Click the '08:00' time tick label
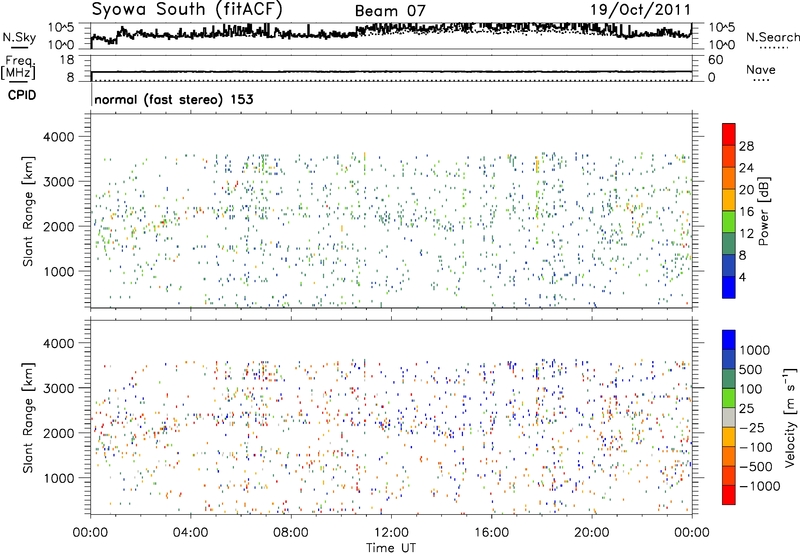The image size is (800, 554). click(x=290, y=533)
